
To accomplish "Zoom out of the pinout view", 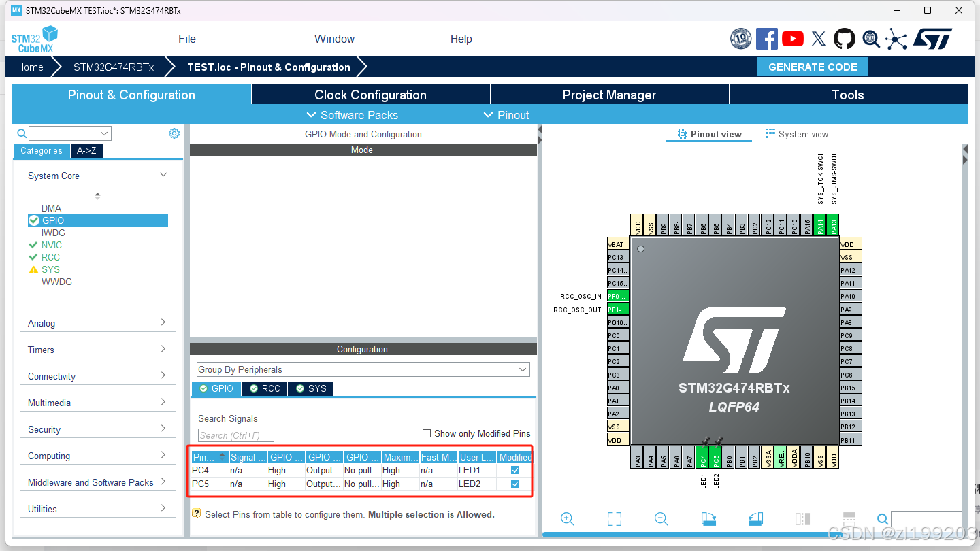I will pos(661,519).
